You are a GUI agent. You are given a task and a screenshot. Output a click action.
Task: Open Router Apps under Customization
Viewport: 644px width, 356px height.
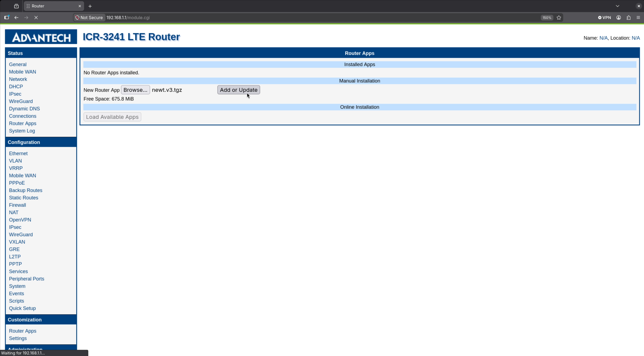point(23,331)
